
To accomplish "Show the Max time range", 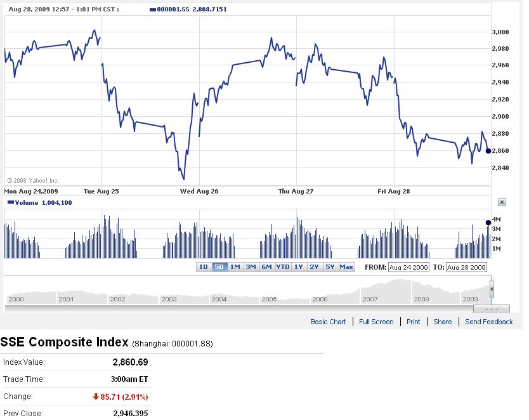I will (346, 267).
